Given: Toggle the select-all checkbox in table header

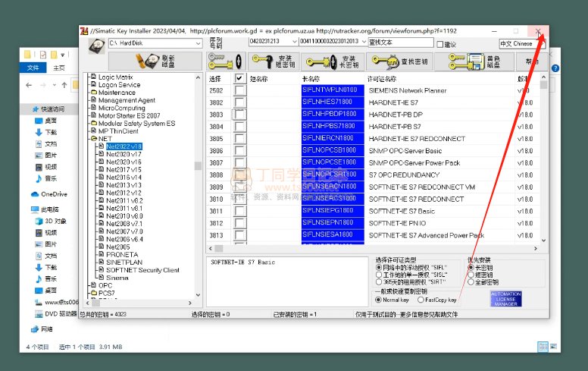Looking at the screenshot, I should pos(240,78).
